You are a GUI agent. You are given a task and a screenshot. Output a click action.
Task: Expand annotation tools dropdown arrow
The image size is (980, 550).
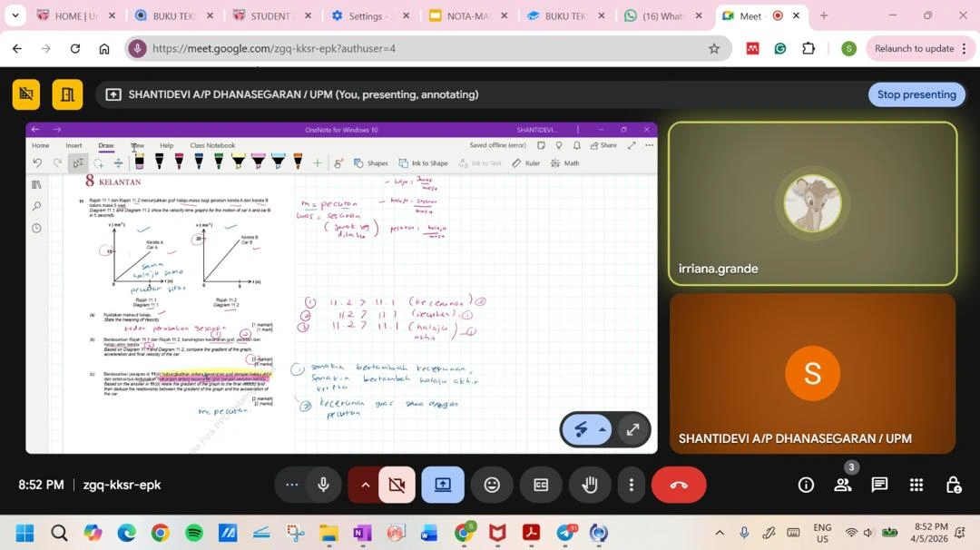tap(602, 429)
